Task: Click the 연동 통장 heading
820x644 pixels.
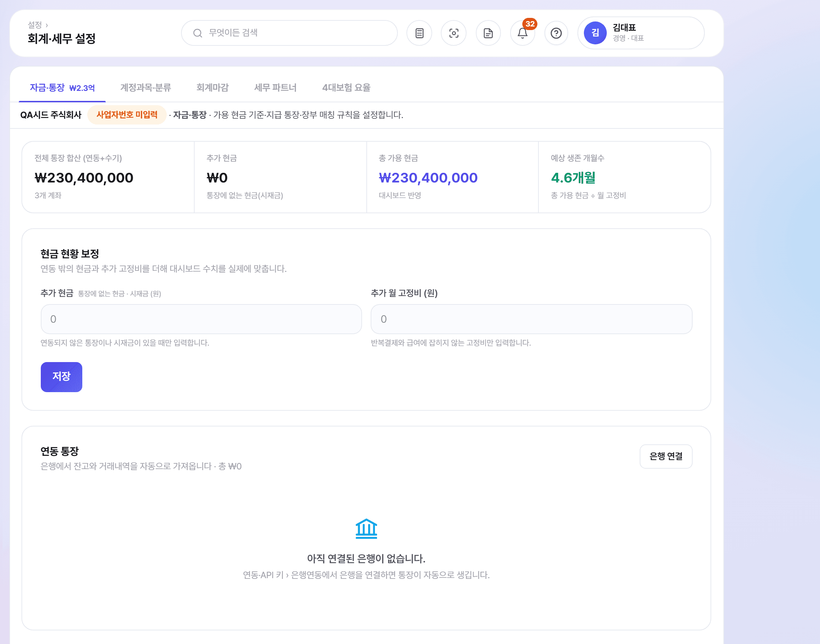Action: pyautogui.click(x=59, y=451)
